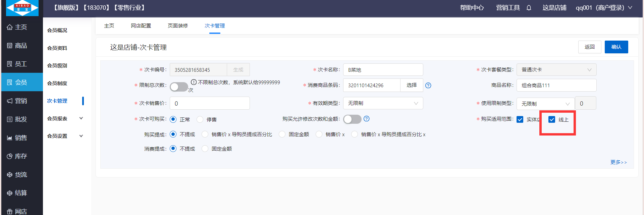Image resolution: width=644 pixels, height=215 pixels.
Task: Select 停售 radio for 次卡可购买
Action: coord(200,119)
